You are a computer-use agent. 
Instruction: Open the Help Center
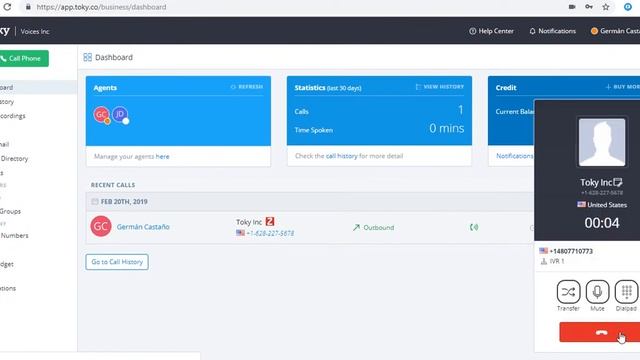click(491, 31)
